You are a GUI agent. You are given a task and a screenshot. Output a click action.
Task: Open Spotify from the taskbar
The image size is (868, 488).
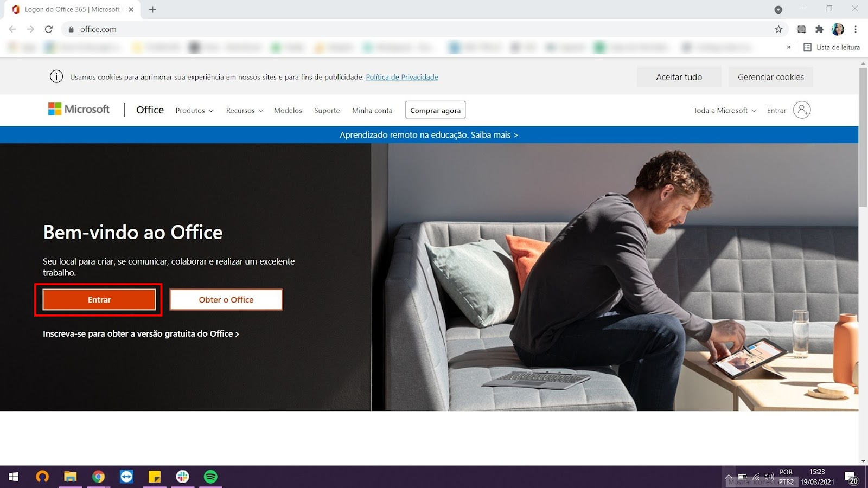210,477
